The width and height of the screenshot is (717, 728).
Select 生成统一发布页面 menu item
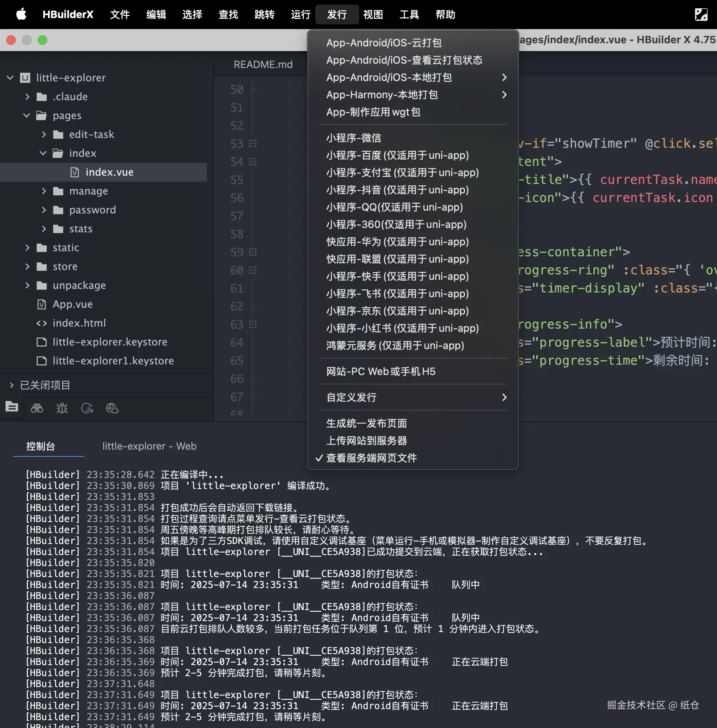[x=413, y=423]
